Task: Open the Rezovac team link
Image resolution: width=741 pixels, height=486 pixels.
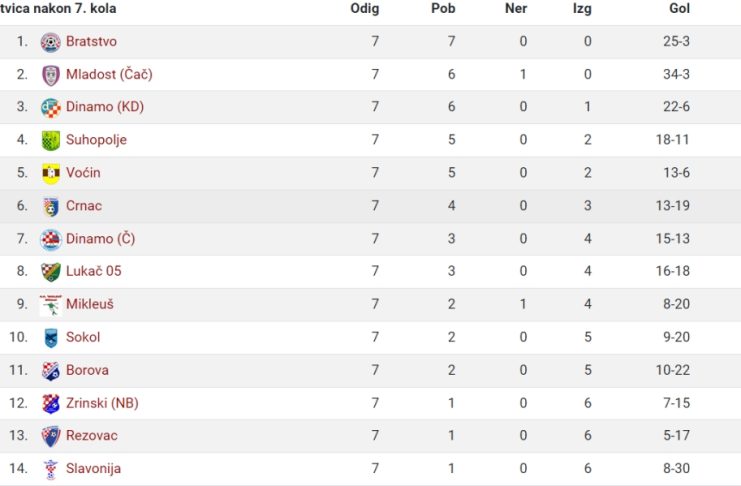Action: pyautogui.click(x=92, y=435)
